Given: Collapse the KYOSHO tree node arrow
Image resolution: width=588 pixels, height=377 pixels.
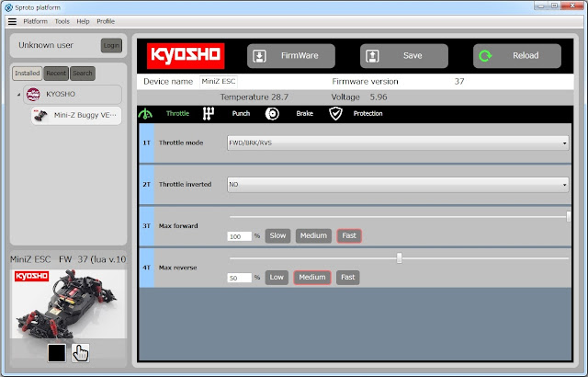Looking at the screenshot, I should pos(18,95).
